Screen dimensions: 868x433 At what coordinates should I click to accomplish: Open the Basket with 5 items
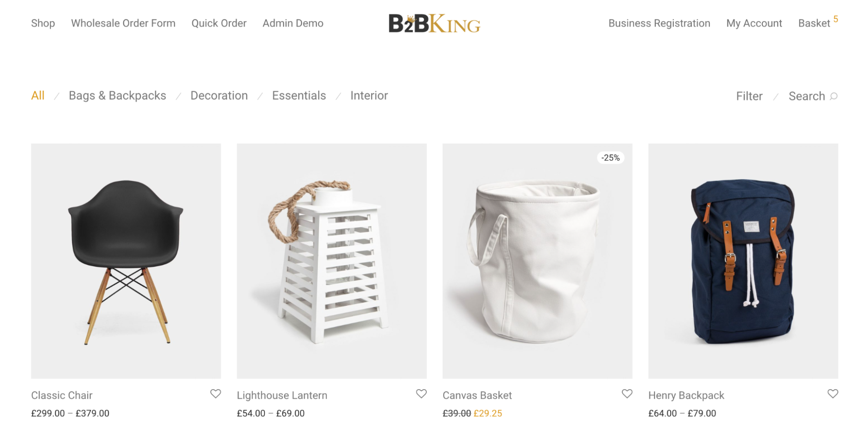click(818, 23)
